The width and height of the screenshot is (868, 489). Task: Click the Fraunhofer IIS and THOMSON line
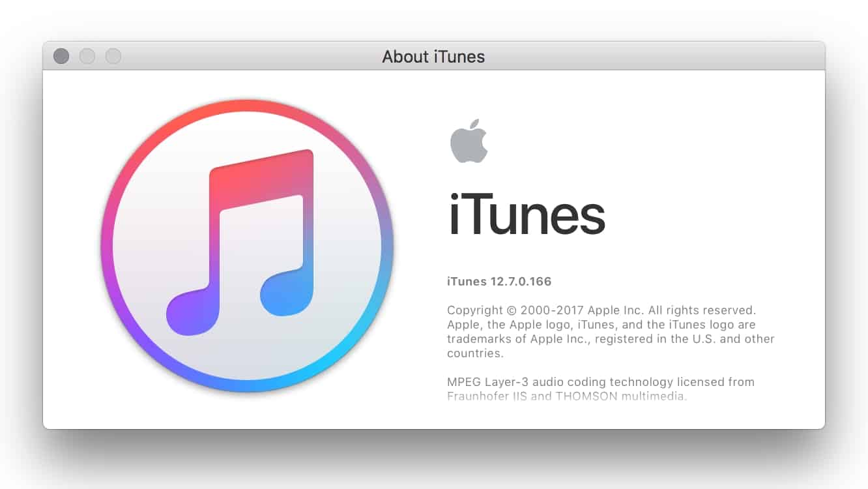click(x=567, y=396)
